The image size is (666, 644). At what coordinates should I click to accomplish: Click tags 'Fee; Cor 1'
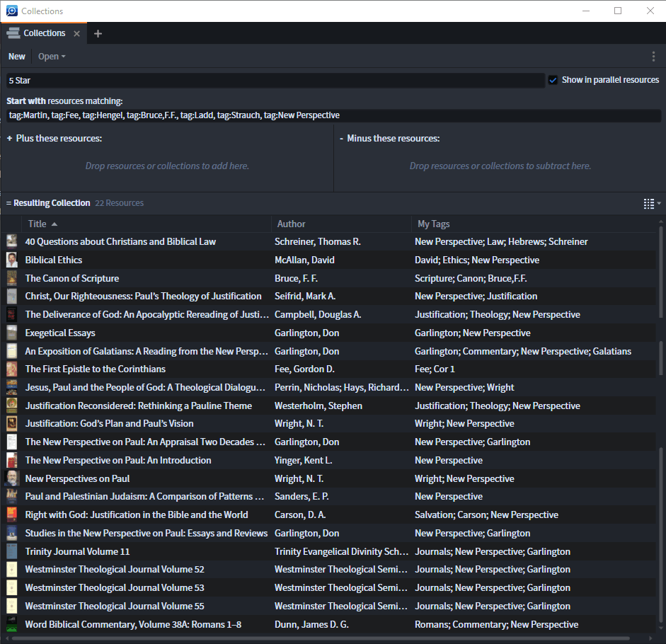click(x=435, y=369)
